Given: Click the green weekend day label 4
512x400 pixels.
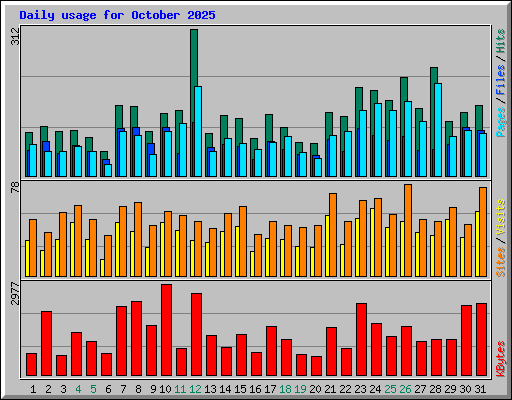Looking at the screenshot, I should (78, 389).
